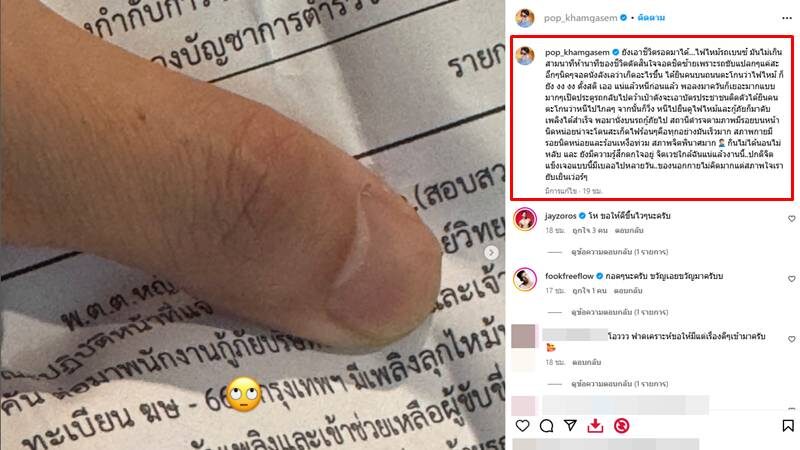
Task: Click the red circular extension icon
Action: coord(621,426)
